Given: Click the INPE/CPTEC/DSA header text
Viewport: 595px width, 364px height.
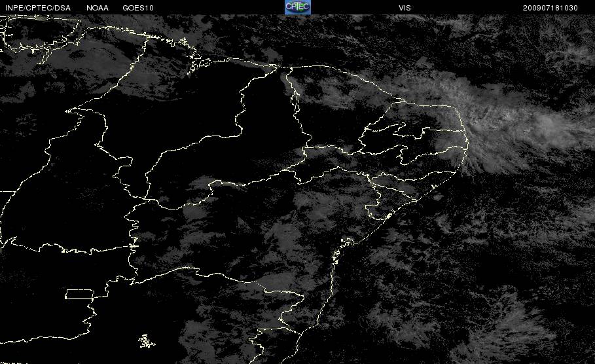Looking at the screenshot, I should click(38, 8).
